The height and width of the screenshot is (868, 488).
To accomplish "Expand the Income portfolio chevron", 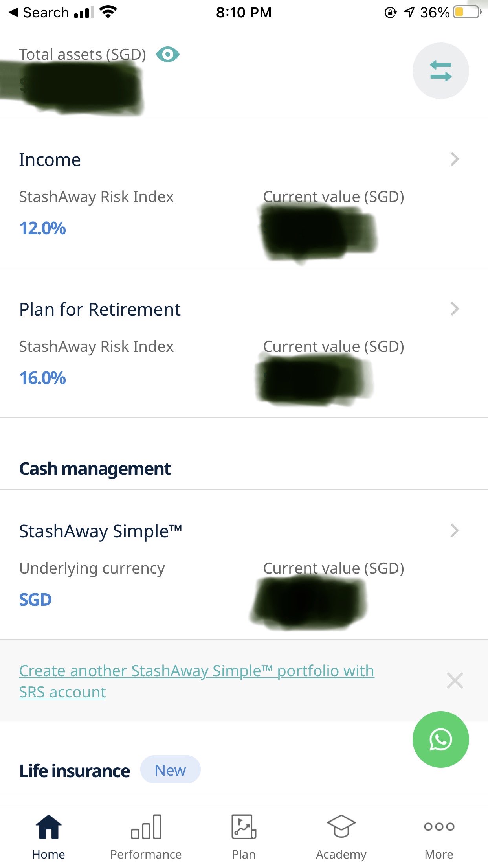I will click(455, 159).
